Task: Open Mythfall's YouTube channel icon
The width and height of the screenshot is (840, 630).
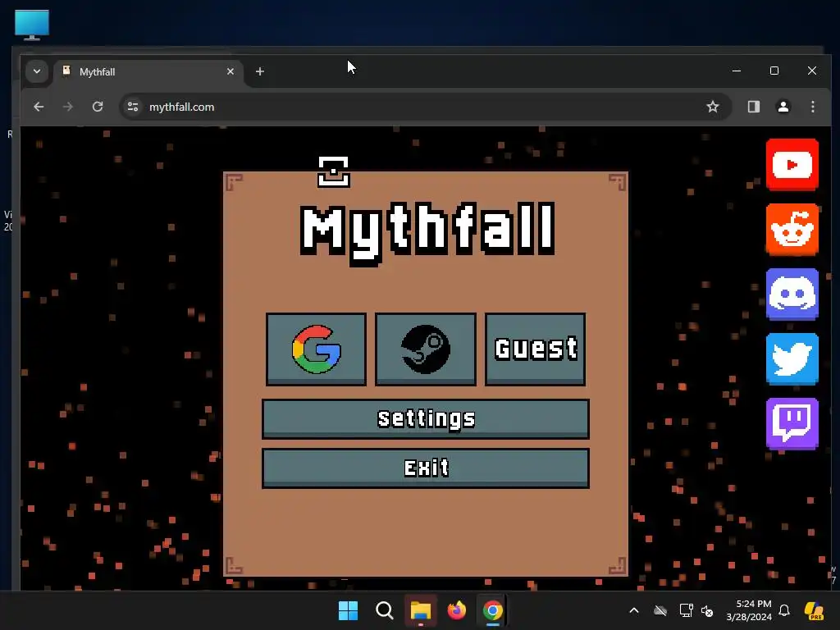Action: click(792, 164)
